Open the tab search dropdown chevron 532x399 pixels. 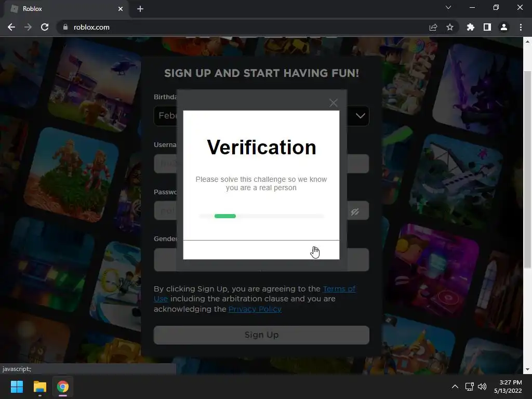click(448, 7)
